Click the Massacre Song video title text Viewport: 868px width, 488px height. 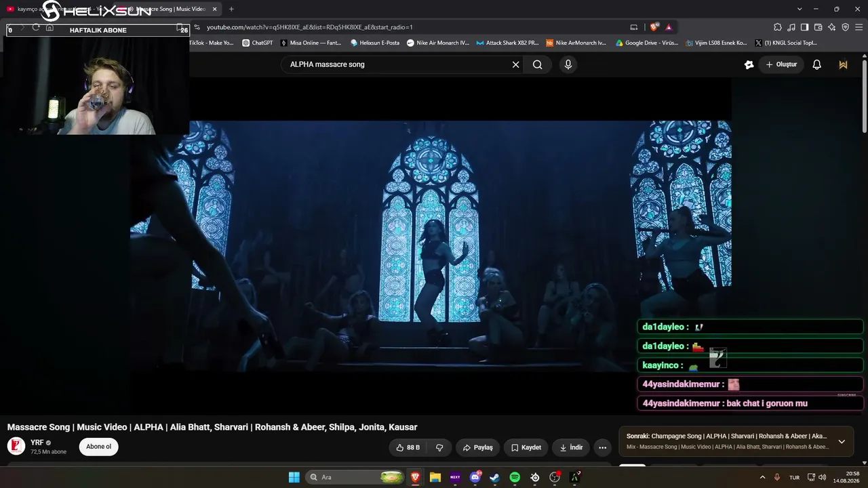tap(212, 427)
